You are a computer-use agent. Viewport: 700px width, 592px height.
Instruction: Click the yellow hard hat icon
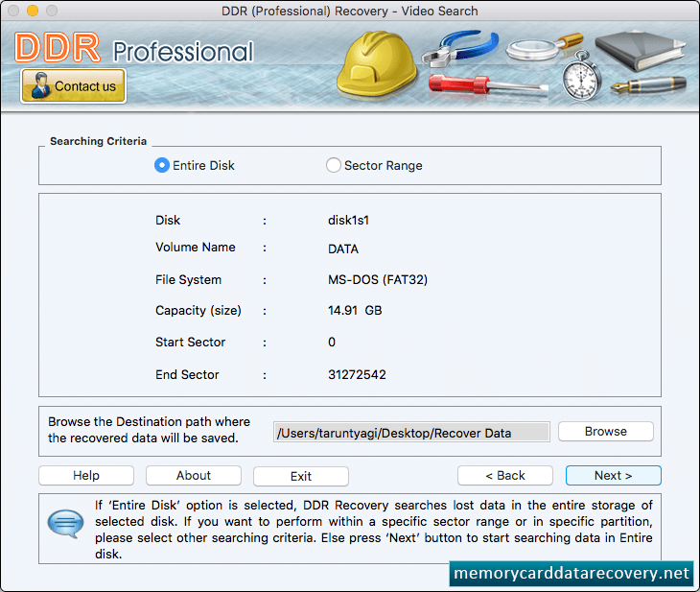click(377, 64)
